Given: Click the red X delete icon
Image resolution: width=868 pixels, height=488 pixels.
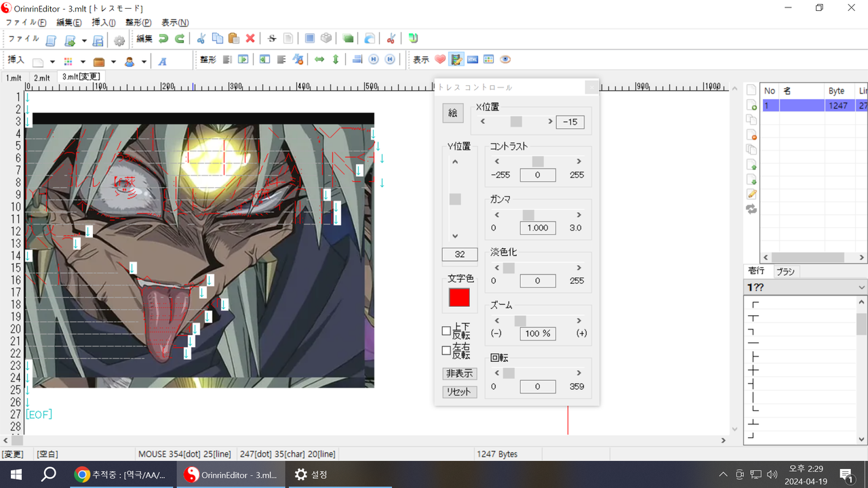Looking at the screenshot, I should pyautogui.click(x=250, y=39).
